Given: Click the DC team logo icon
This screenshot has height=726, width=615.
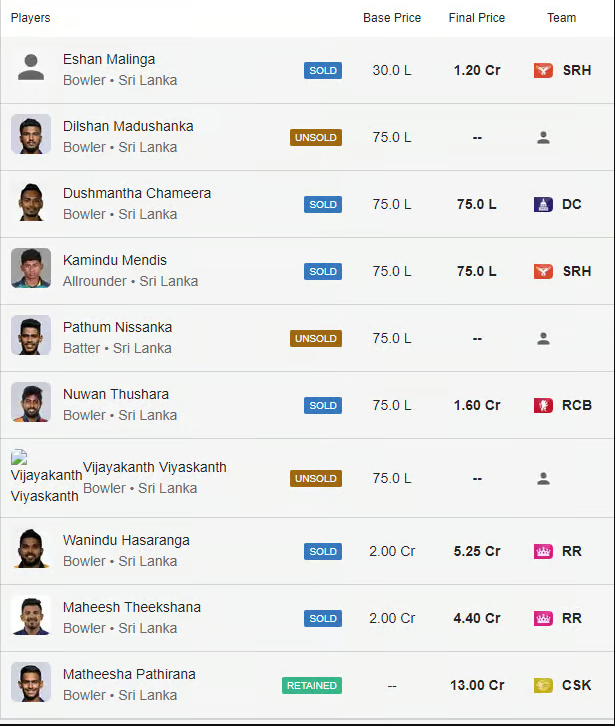Looking at the screenshot, I should coord(543,204).
